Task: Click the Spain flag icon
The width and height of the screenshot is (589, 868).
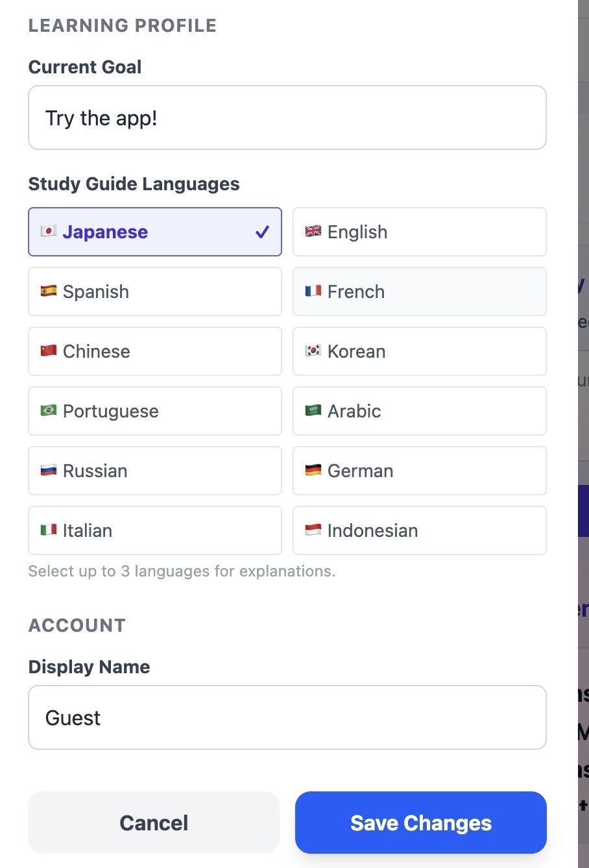Action: [49, 291]
